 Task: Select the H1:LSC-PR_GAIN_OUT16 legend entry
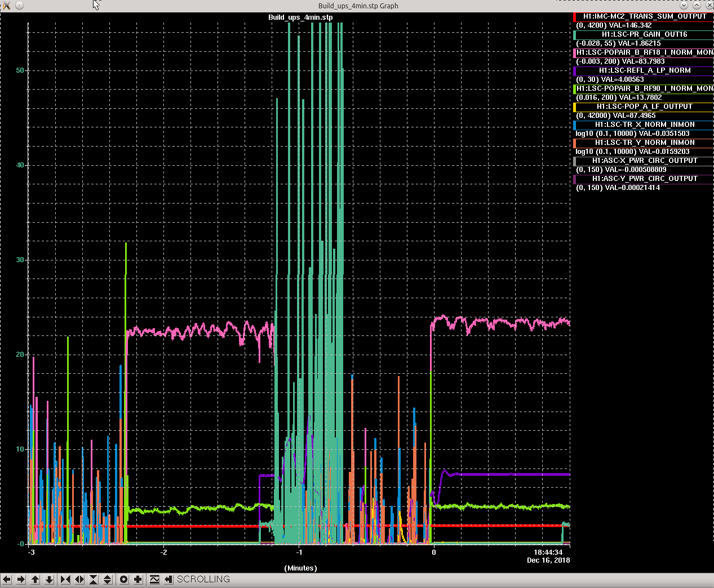(x=644, y=34)
